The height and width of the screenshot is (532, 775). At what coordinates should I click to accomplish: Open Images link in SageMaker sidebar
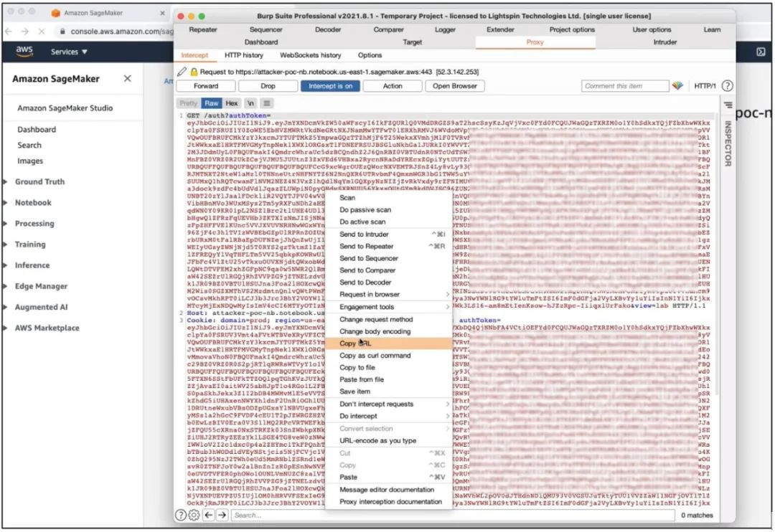30,161
